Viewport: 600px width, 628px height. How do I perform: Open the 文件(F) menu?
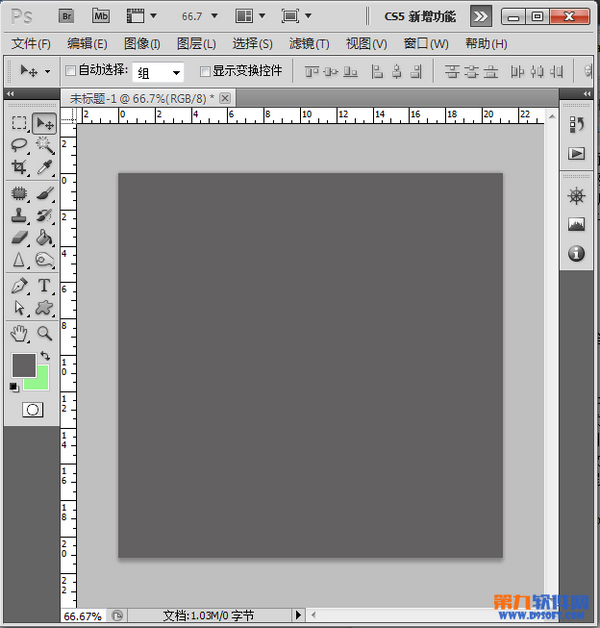(31, 43)
